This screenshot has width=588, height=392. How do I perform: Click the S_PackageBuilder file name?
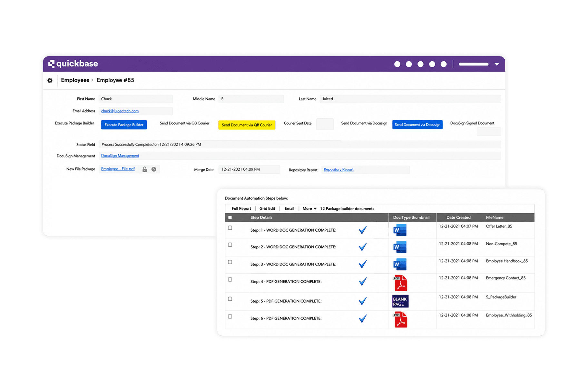tap(501, 297)
